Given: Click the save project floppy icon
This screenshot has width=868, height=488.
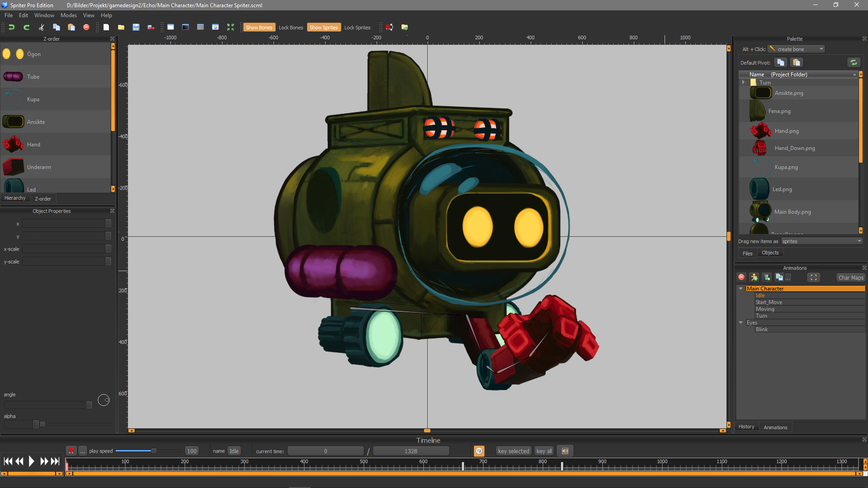Looking at the screenshot, I should 136,27.
